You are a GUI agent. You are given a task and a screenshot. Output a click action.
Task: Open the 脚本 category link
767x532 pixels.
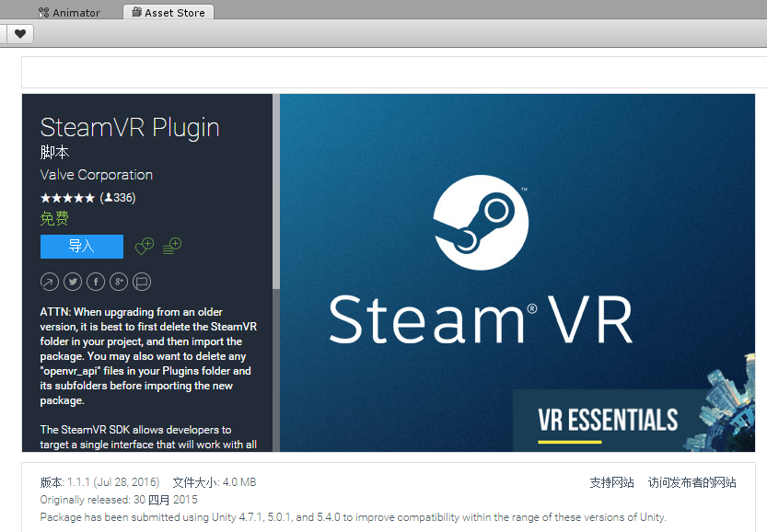coord(54,152)
